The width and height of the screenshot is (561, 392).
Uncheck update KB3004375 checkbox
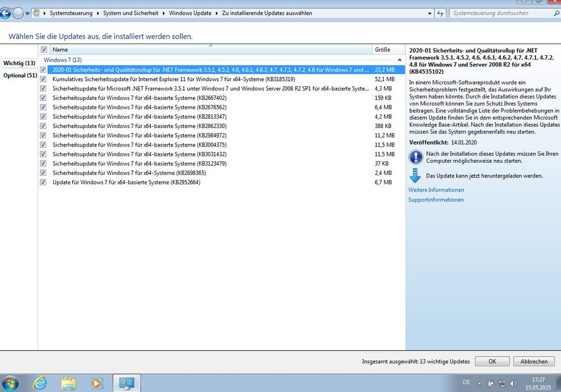click(43, 145)
